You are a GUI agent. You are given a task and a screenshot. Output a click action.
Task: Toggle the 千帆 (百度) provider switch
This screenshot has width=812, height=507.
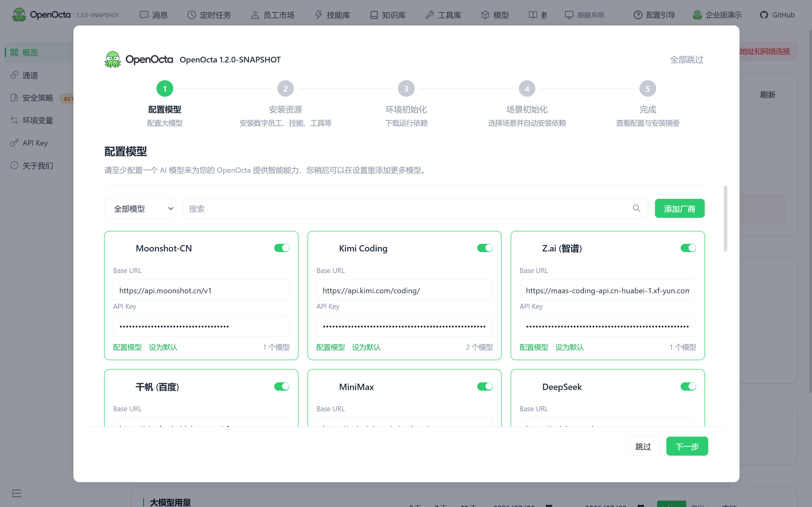(281, 386)
